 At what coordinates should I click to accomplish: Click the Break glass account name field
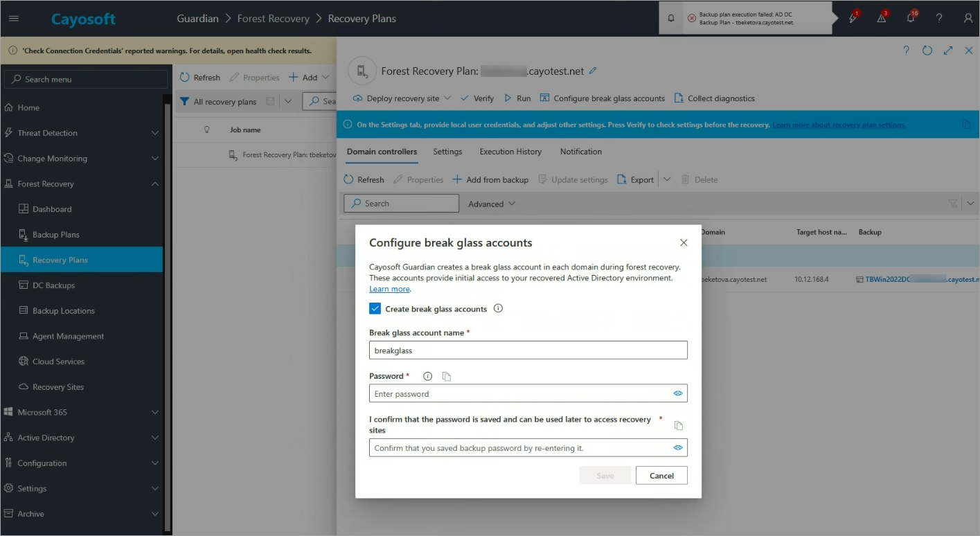[x=528, y=350]
